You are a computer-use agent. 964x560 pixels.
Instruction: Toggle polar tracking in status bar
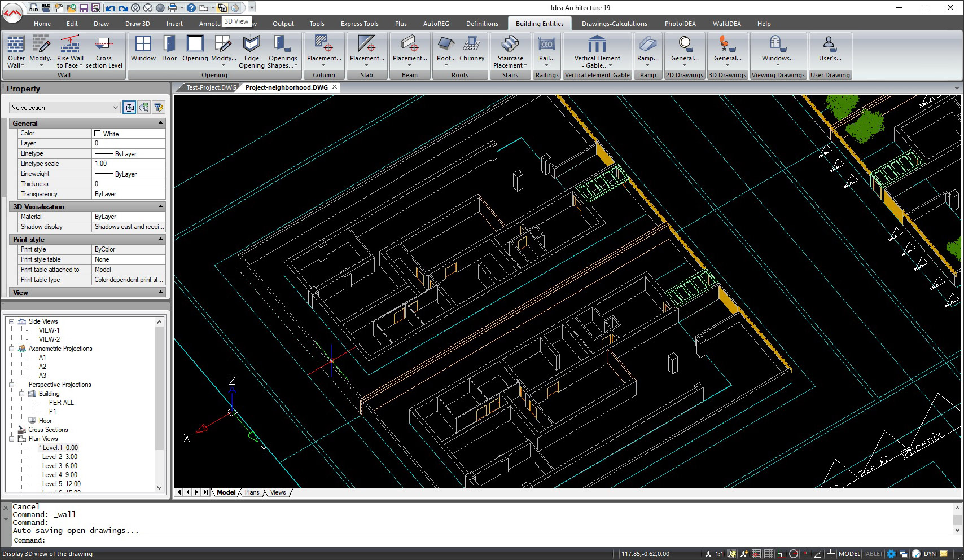[793, 554]
